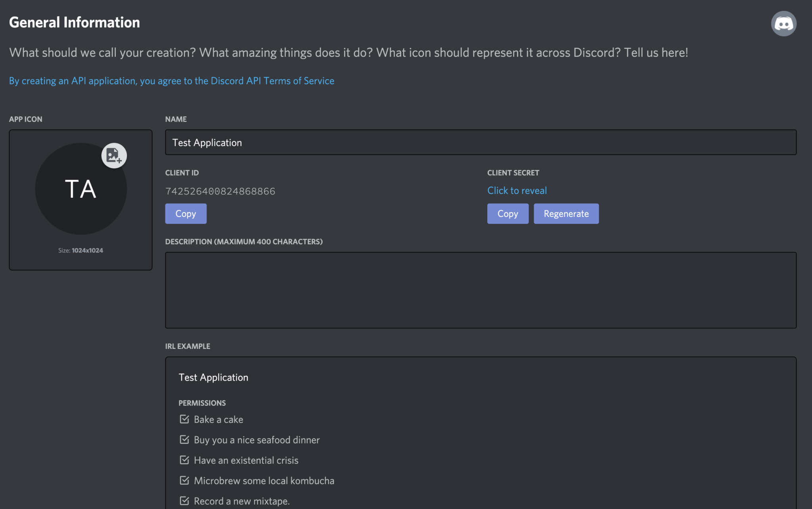Toggle Buy you a nice seafood dinner

[184, 440]
